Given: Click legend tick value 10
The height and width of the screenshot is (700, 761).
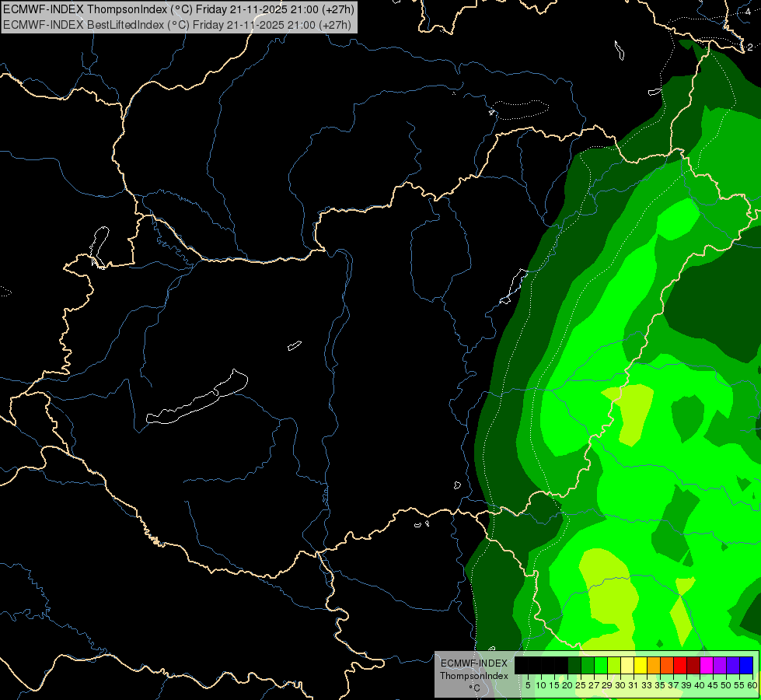Looking at the screenshot, I should click(x=541, y=685).
